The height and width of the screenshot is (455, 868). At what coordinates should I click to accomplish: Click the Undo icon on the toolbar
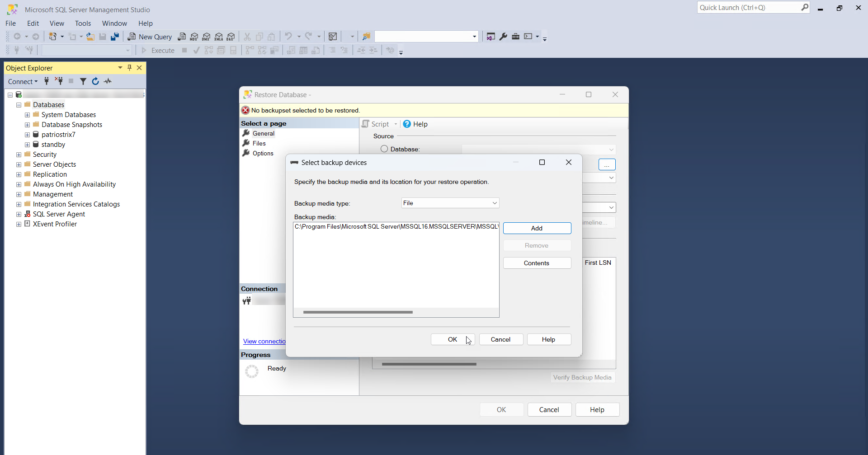289,36
